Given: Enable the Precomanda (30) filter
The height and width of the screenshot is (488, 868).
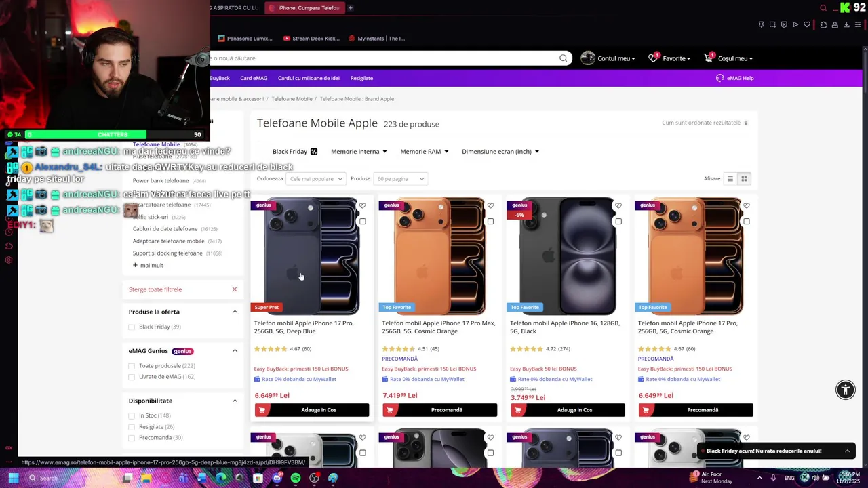Looking at the screenshot, I should (132, 438).
